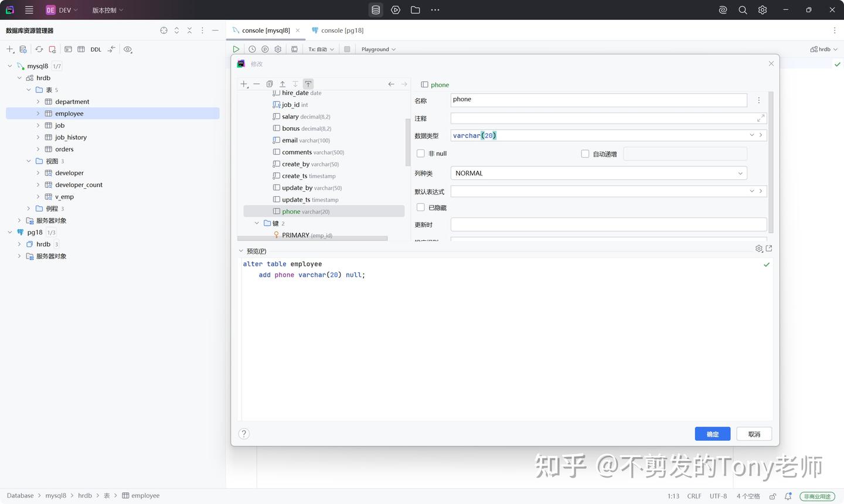Click the 确定 button
The width and height of the screenshot is (844, 504).
pyautogui.click(x=713, y=434)
